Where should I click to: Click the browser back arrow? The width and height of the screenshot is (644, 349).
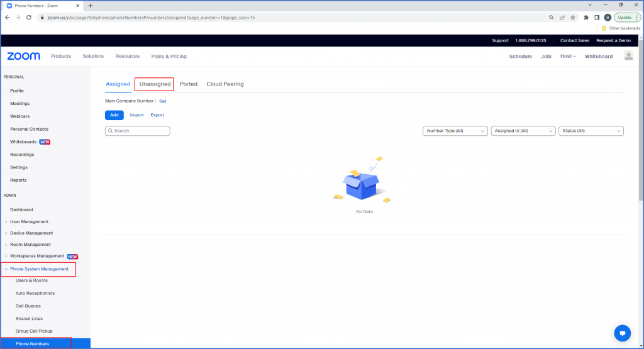pos(7,17)
